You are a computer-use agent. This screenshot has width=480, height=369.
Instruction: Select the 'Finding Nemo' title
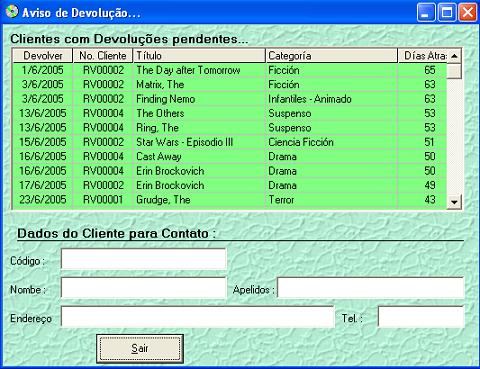(166, 99)
